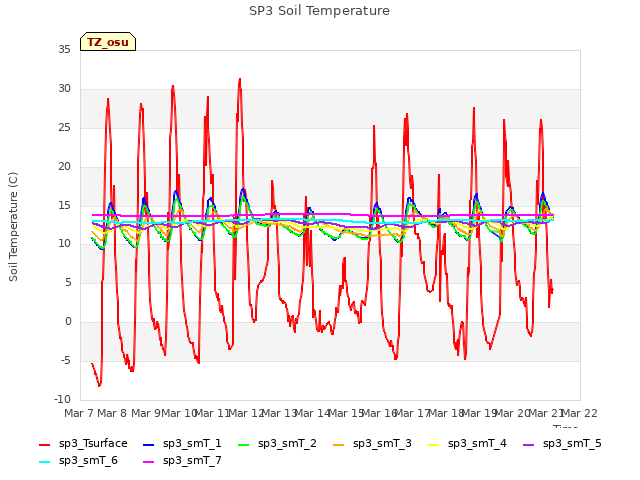Select the sp3_smT_3 legend entry

click(372, 443)
